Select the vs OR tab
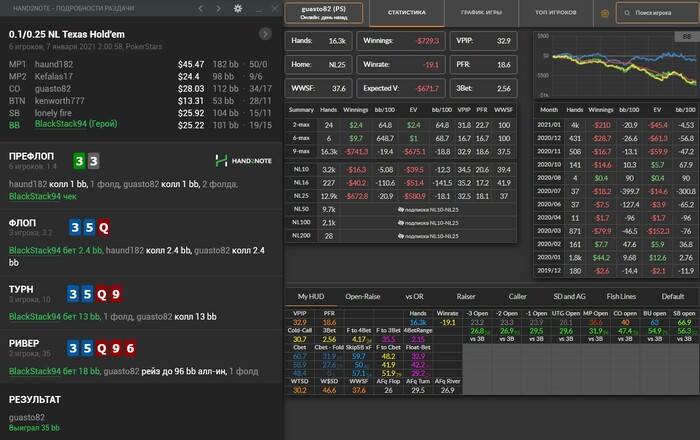This screenshot has width=700, height=440. point(414,296)
